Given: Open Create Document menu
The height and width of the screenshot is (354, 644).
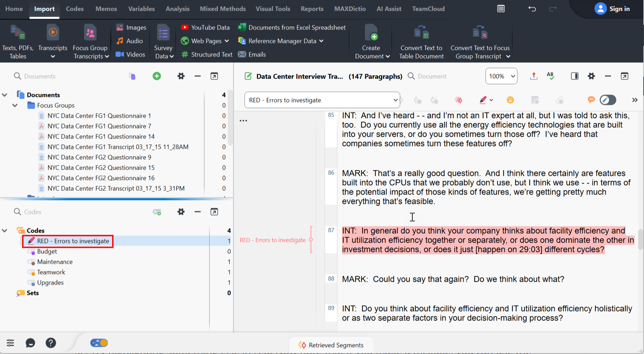Looking at the screenshot, I should coord(372,42).
